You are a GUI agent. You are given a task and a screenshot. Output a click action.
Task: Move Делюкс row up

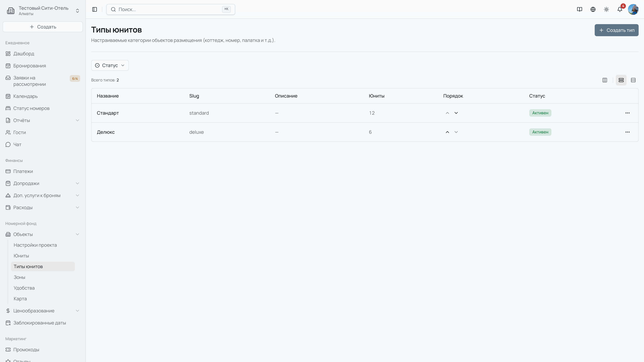click(447, 132)
